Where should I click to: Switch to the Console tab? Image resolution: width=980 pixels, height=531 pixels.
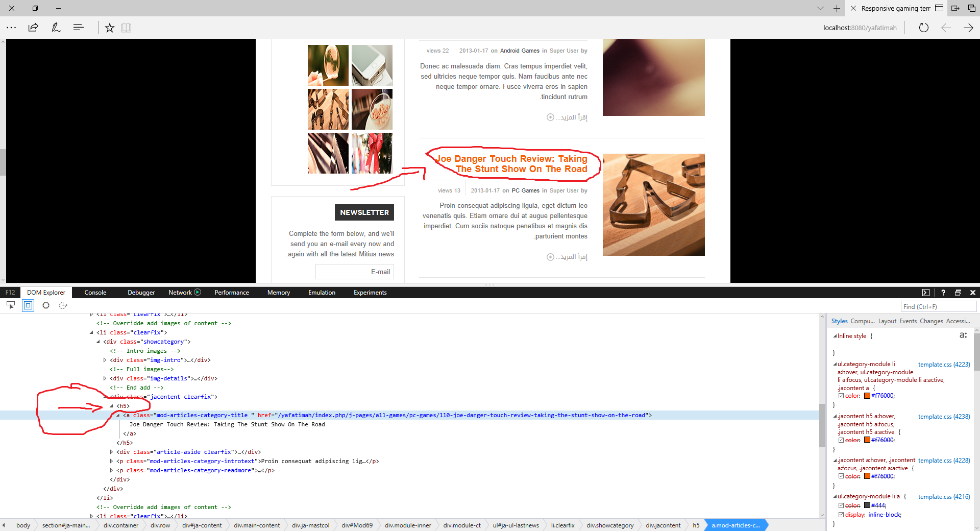tap(95, 293)
